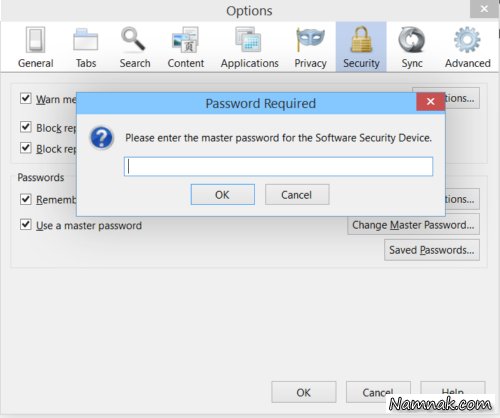Click OK at bottom of Options window

304,392
